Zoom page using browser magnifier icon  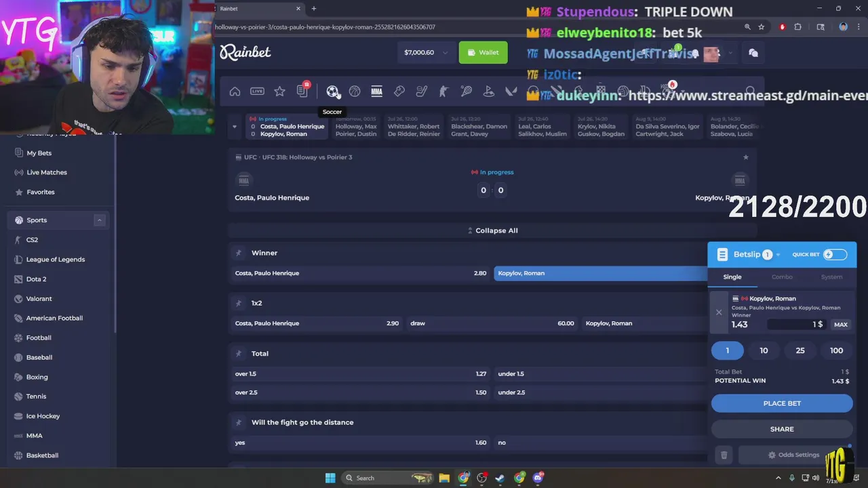(747, 27)
